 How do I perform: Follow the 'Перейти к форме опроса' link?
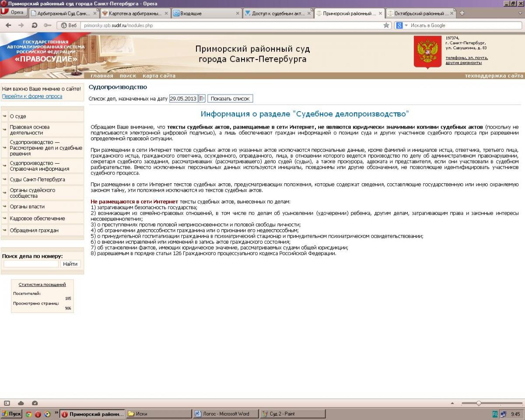(32, 96)
